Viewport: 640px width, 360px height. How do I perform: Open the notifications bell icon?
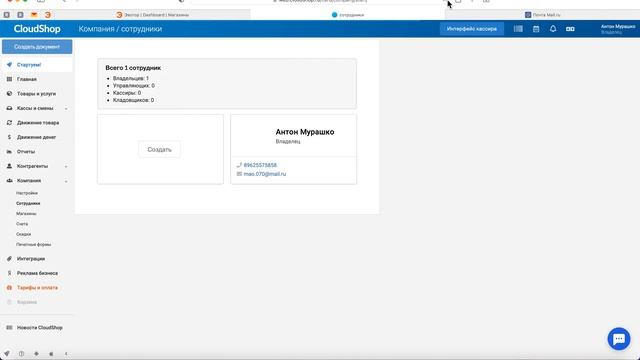(x=553, y=29)
